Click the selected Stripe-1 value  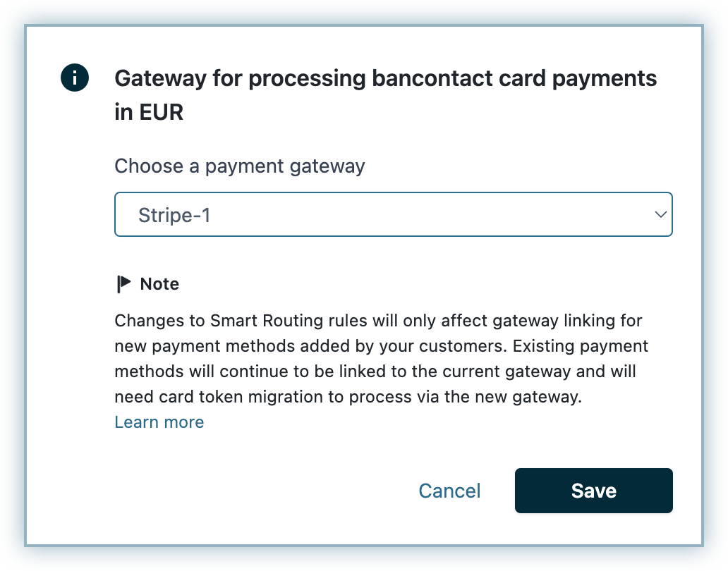click(x=174, y=215)
